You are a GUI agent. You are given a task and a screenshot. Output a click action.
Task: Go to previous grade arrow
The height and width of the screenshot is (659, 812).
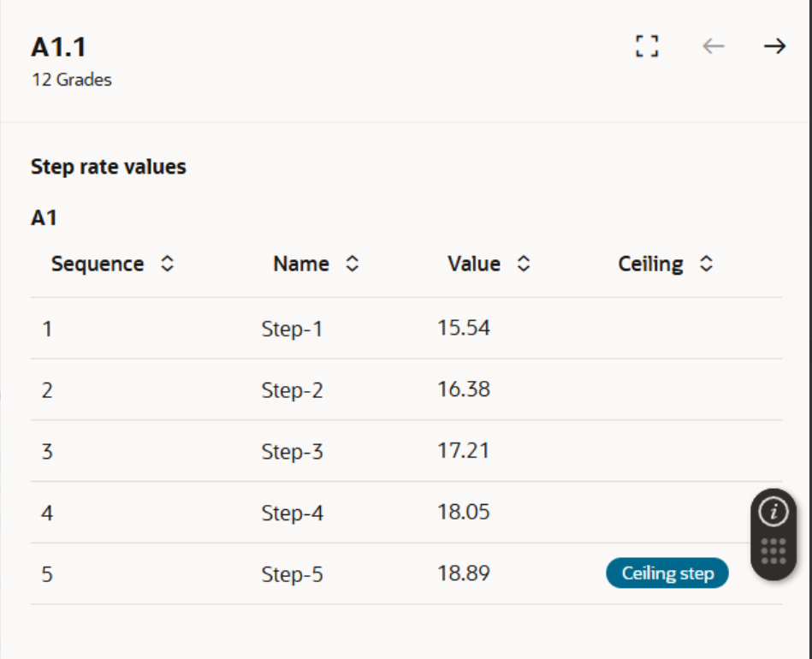point(713,46)
